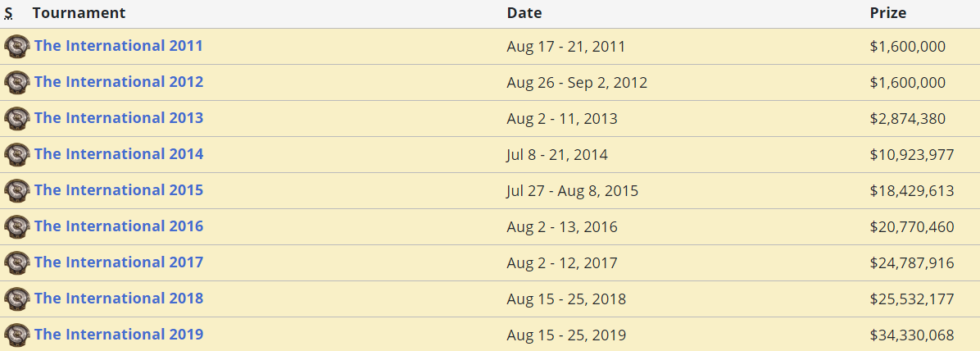The width and height of the screenshot is (980, 351).
Task: Click the icon beside The International 2011
Action: click(x=17, y=46)
